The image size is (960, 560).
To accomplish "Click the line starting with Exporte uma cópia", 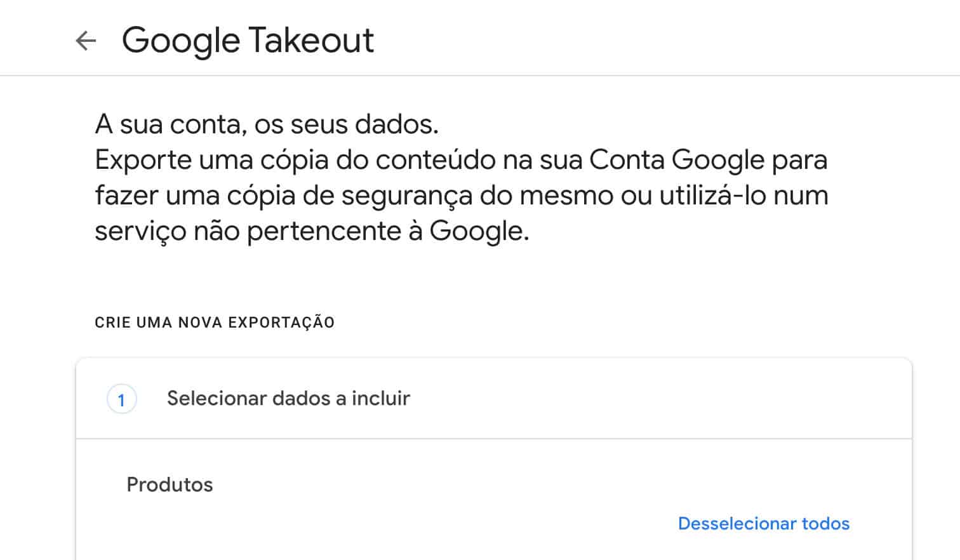I will 461,160.
